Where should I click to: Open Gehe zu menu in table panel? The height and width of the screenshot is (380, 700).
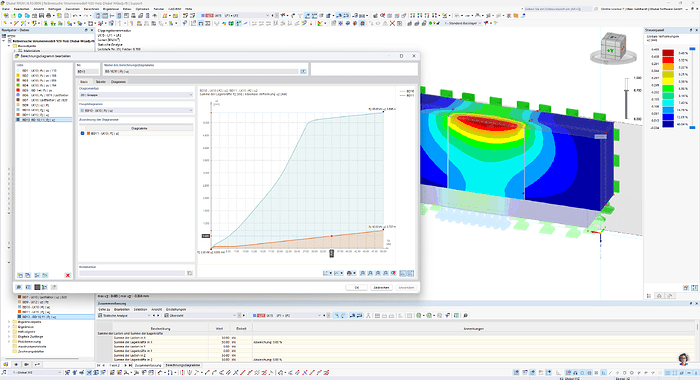tap(104, 309)
